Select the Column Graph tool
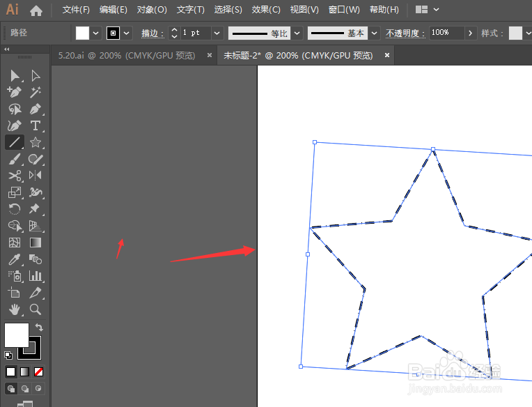This screenshot has width=532, height=407. (36, 276)
